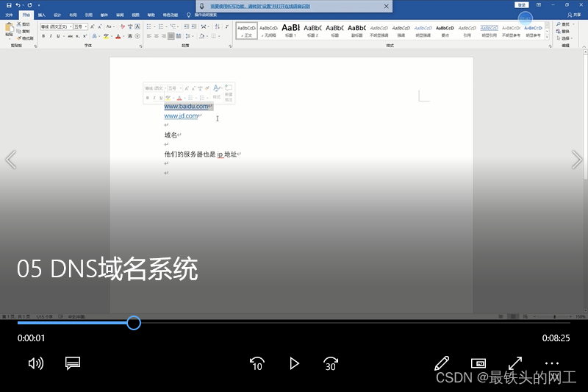
Task: Click the skip forward 30 seconds button
Action: [x=330, y=363]
